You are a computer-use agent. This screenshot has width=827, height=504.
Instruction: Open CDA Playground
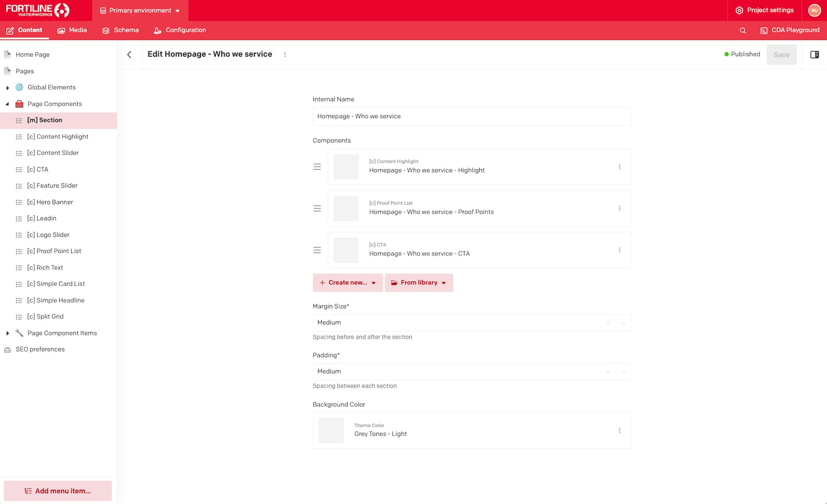click(x=790, y=30)
